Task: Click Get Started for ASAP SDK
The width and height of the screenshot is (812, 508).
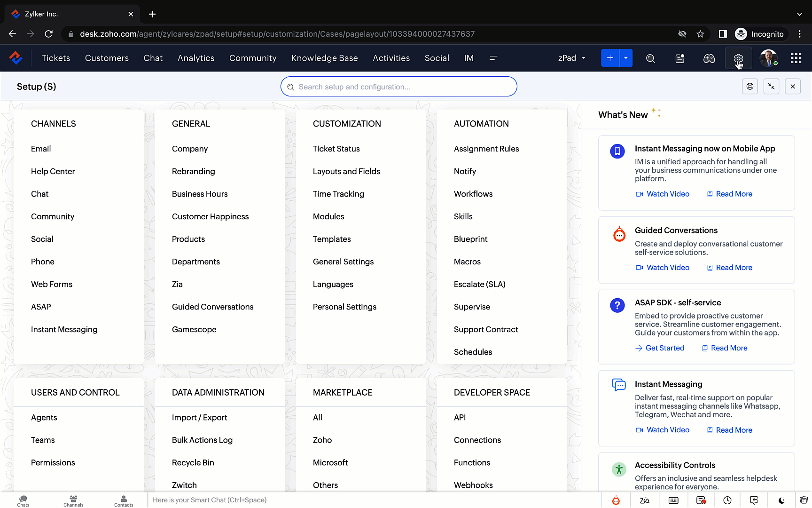Action: [x=660, y=348]
